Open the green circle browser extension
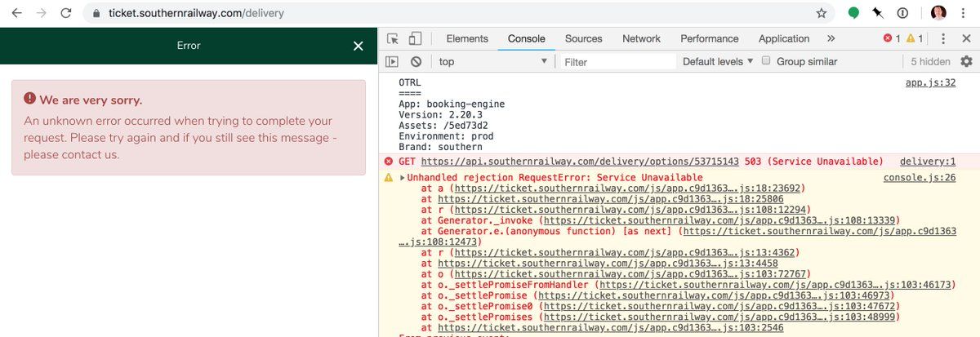 854,13
